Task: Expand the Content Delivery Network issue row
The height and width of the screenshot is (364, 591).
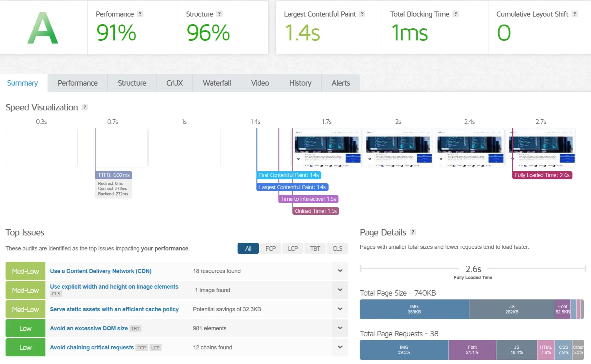Action: [x=340, y=271]
